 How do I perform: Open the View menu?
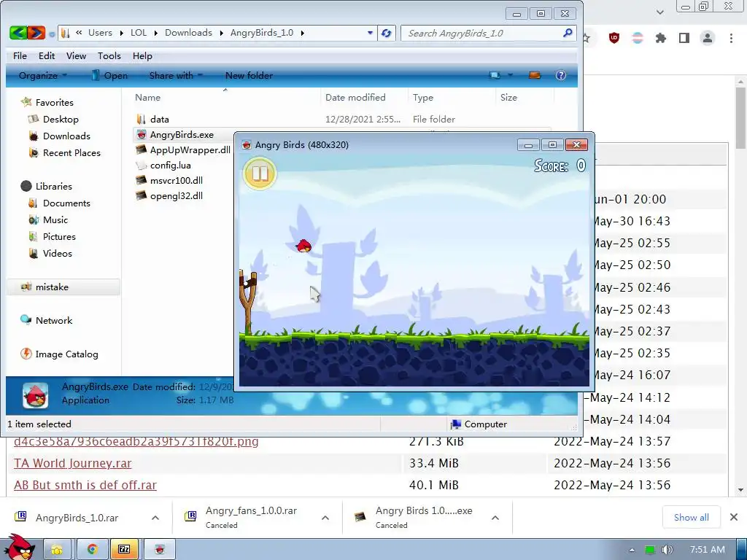[76, 55]
